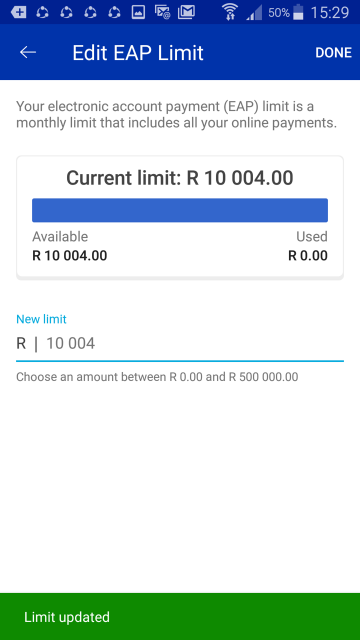Tap the mobile signal strength icon
Image resolution: width=360 pixels, height=640 pixels.
254,13
